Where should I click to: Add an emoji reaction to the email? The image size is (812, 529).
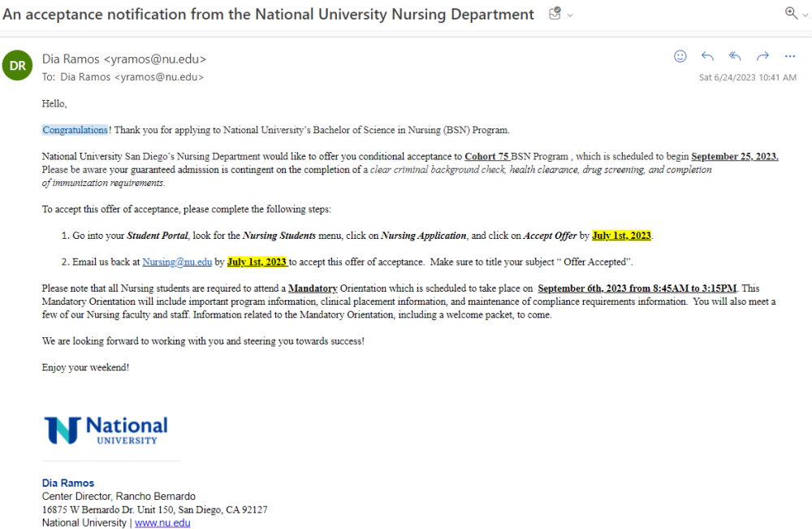[680, 56]
